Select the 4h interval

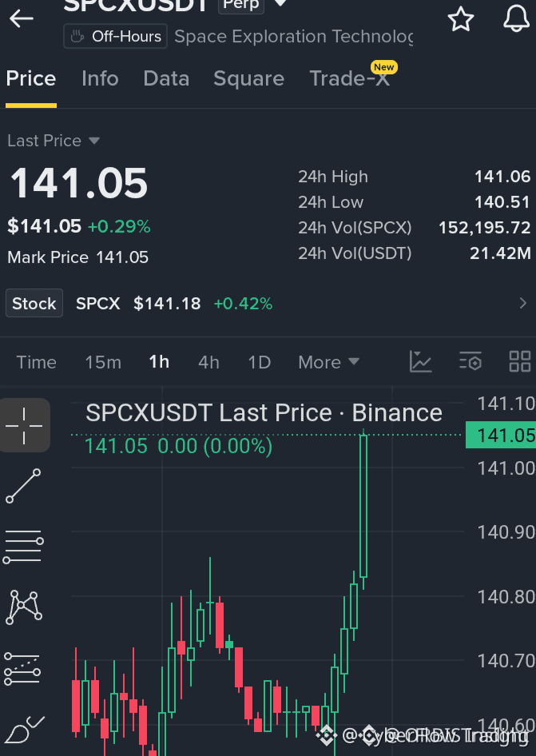[208, 362]
